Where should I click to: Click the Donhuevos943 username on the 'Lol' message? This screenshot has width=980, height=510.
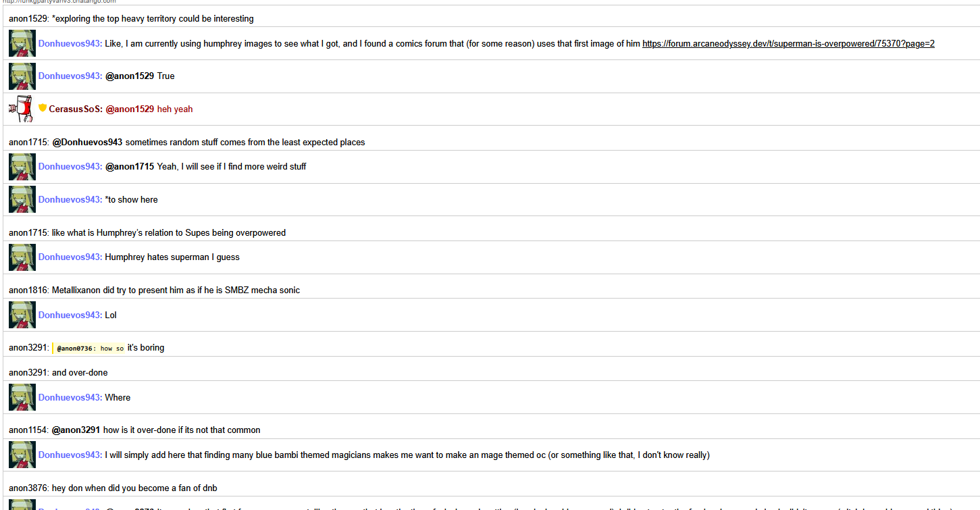(70, 315)
